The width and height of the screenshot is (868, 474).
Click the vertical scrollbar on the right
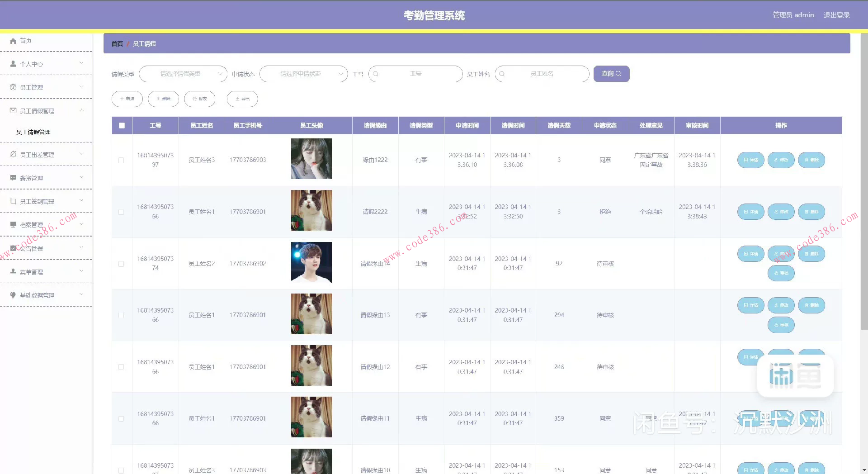point(864,181)
